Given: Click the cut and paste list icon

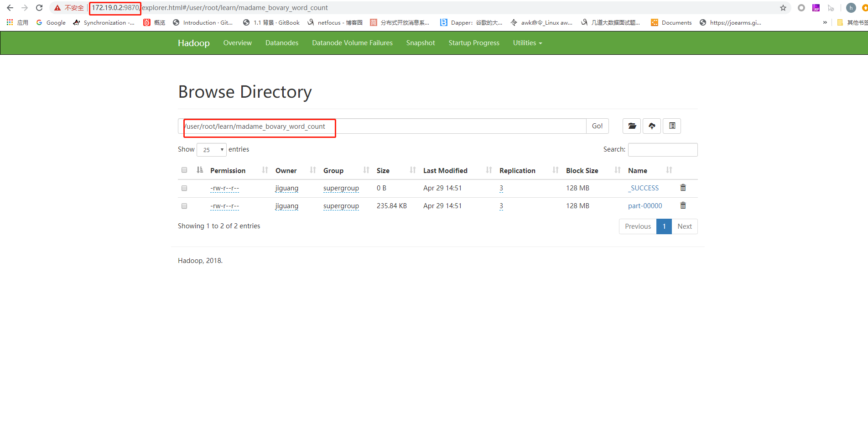Looking at the screenshot, I should 672,126.
